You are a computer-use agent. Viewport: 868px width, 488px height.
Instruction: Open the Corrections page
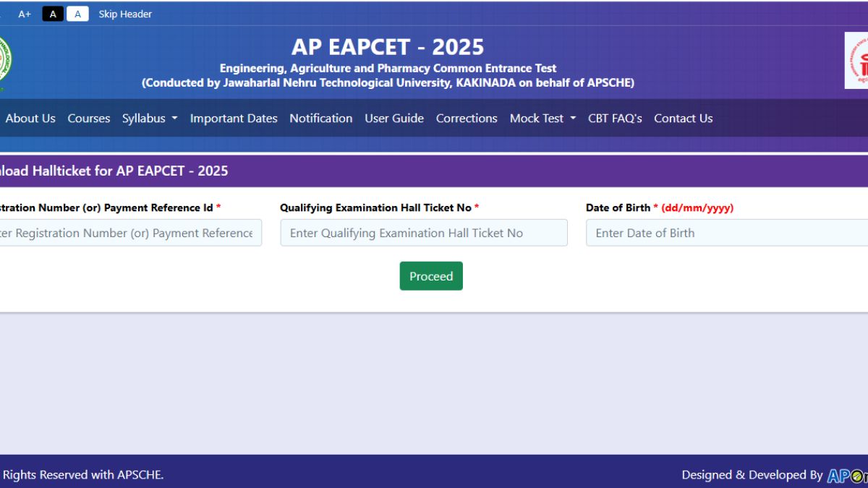pyautogui.click(x=467, y=119)
